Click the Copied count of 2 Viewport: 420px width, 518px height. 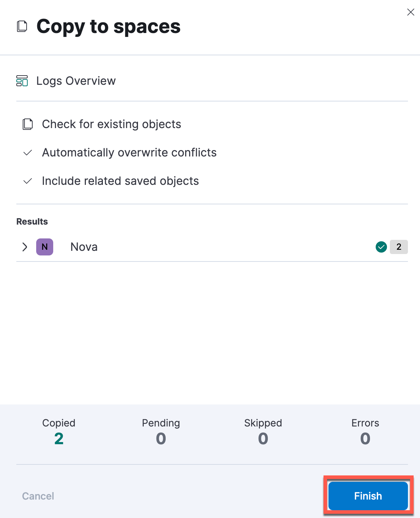point(59,439)
